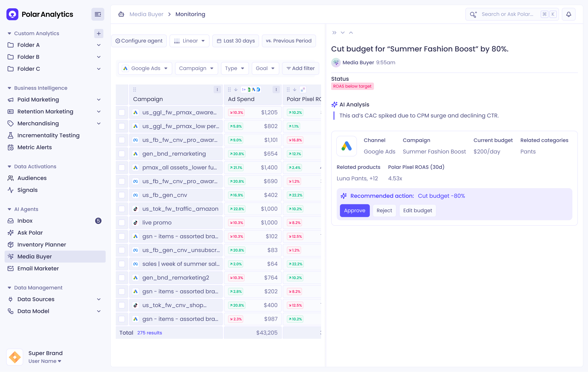Click the Edit budget button

(x=417, y=210)
